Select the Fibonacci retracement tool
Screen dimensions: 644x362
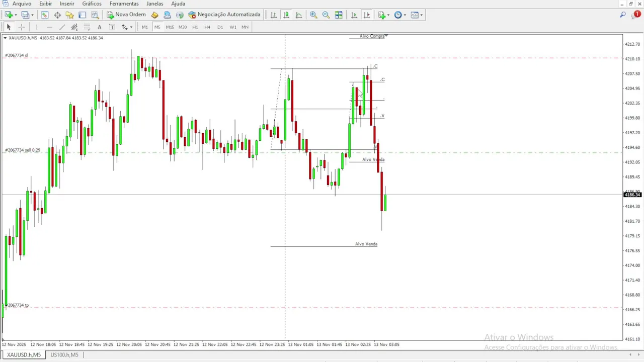(87, 27)
